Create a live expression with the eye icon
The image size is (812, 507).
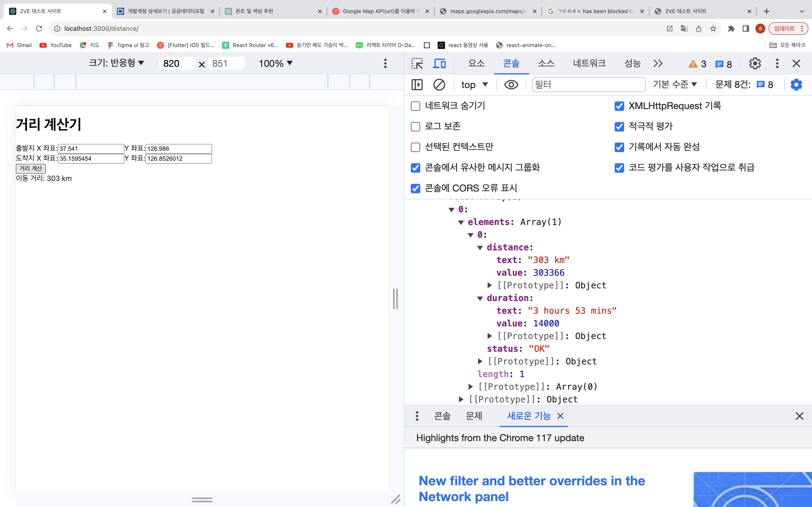(511, 84)
